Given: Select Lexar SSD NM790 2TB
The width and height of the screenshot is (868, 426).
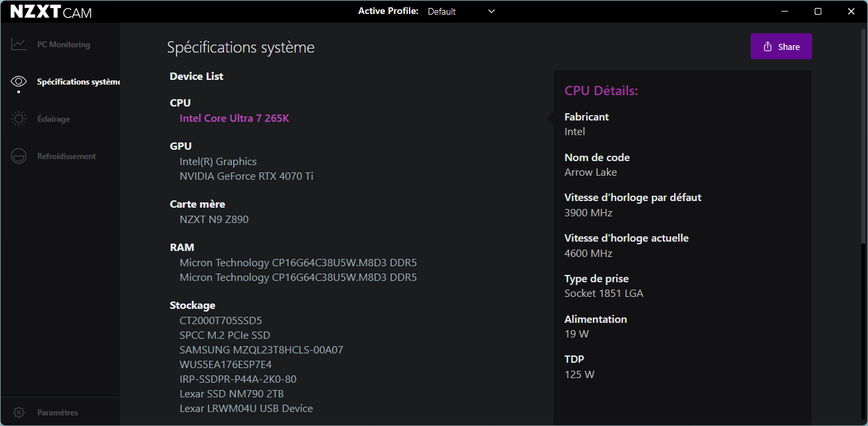Looking at the screenshot, I should (x=231, y=394).
